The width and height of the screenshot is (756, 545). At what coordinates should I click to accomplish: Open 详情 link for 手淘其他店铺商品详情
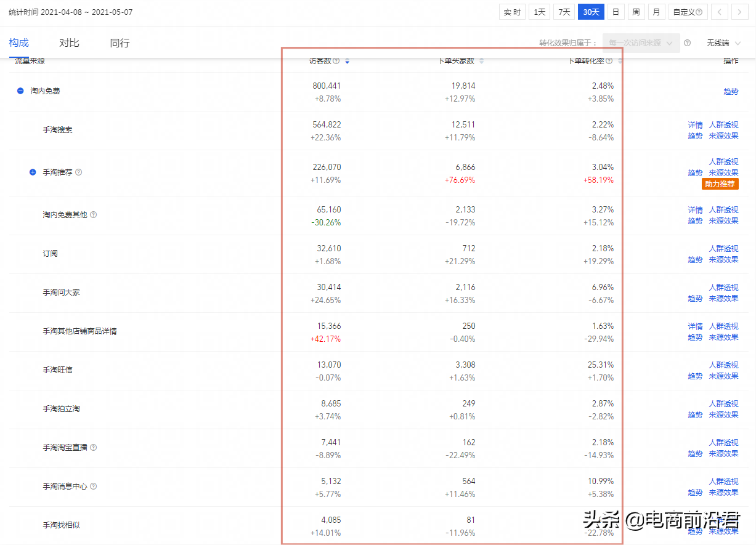click(x=695, y=326)
